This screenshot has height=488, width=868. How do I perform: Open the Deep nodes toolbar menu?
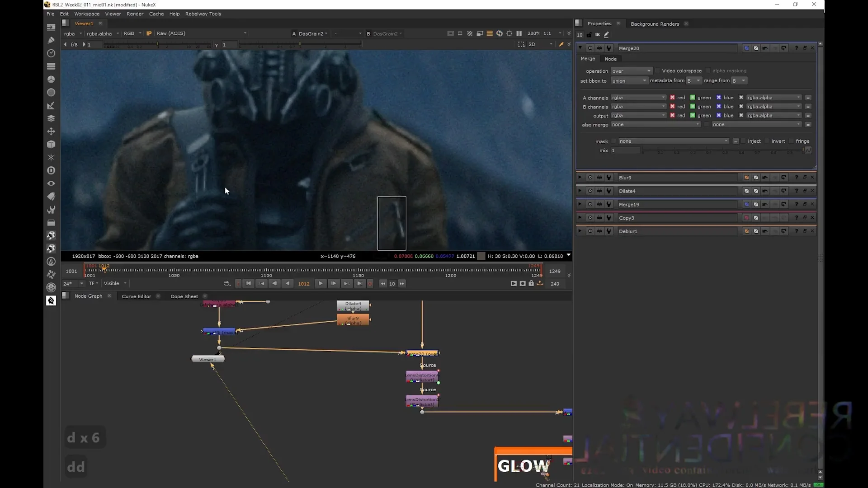[51, 170]
